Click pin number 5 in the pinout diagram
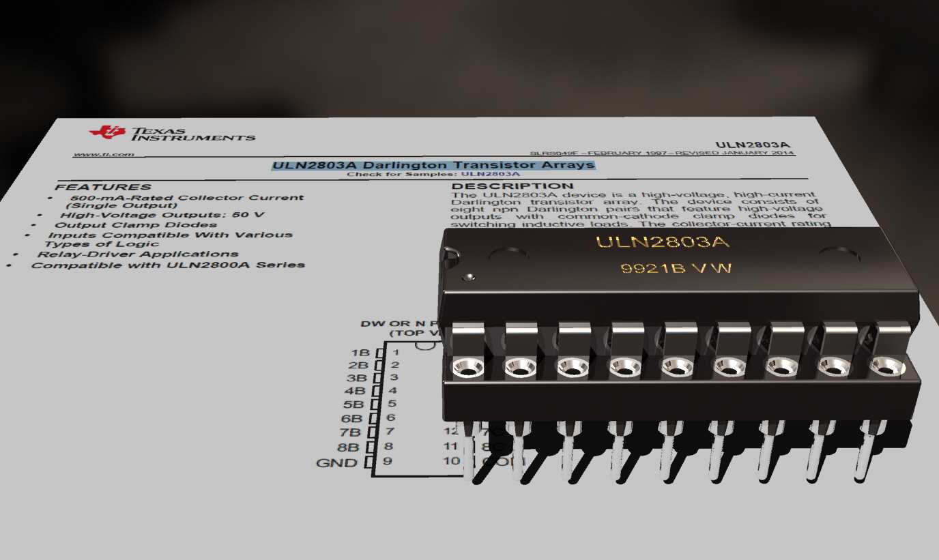 pyautogui.click(x=392, y=404)
